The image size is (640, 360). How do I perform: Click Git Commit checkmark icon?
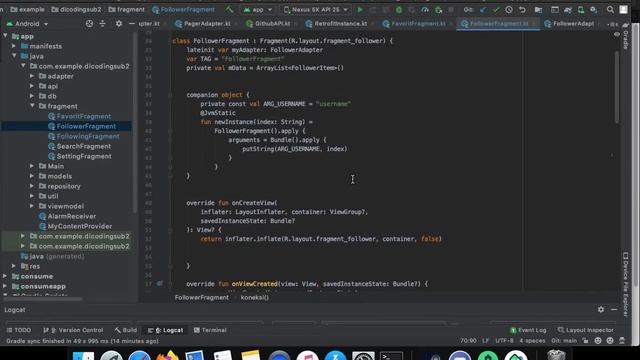(x=496, y=9)
